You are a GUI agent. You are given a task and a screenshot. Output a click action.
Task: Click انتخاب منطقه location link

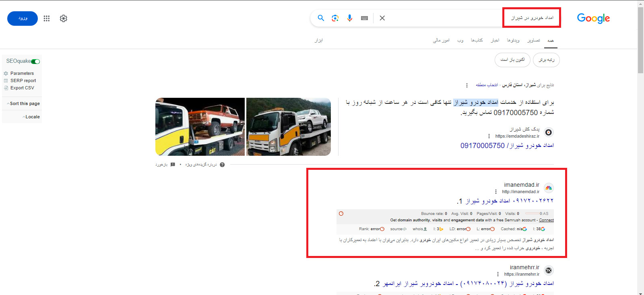(487, 85)
